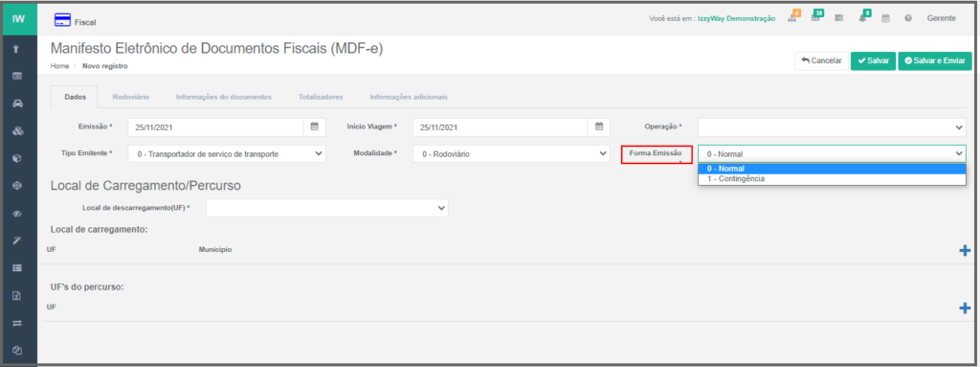Expand Local de descarregamento(UF) dropdown

[x=327, y=207]
